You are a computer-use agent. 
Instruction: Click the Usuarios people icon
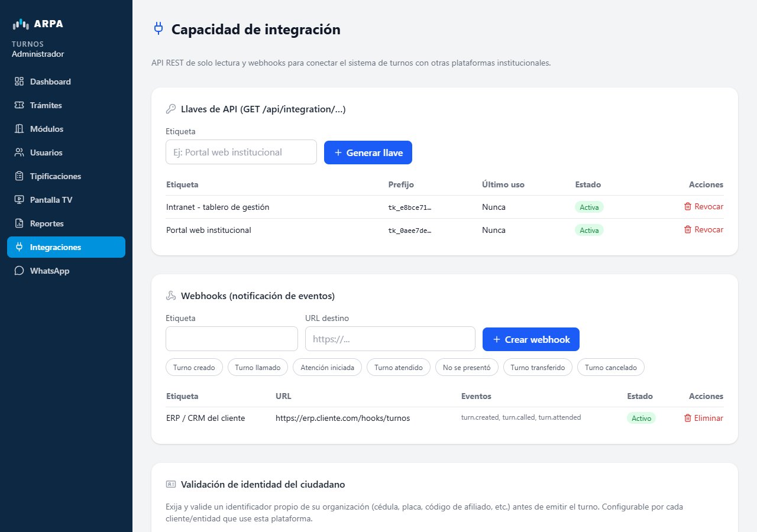click(19, 153)
